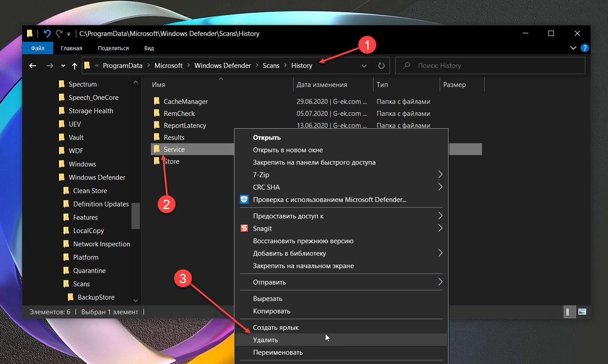Go back with the left arrow
Image resolution: width=608 pixels, height=364 pixels.
[x=32, y=66]
